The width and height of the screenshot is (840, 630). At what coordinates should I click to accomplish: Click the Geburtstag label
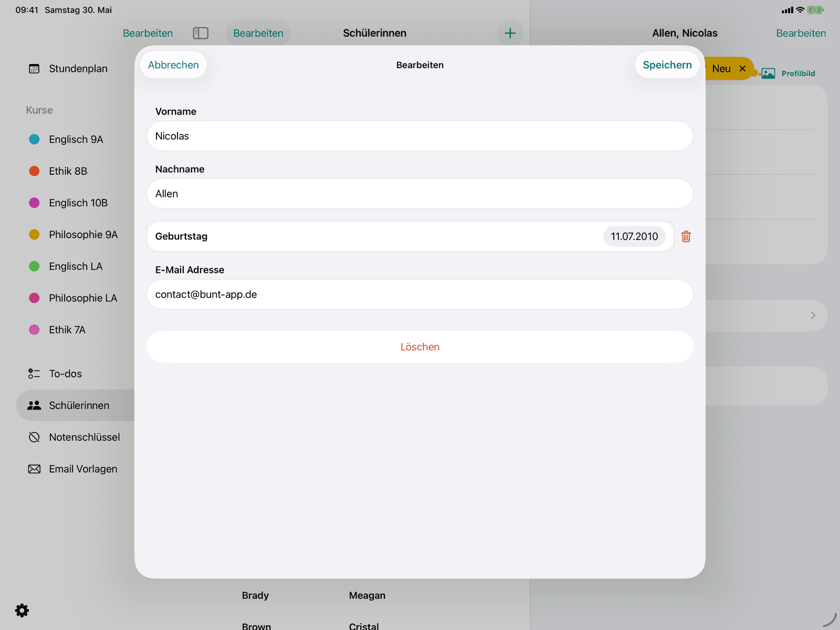pyautogui.click(x=181, y=236)
